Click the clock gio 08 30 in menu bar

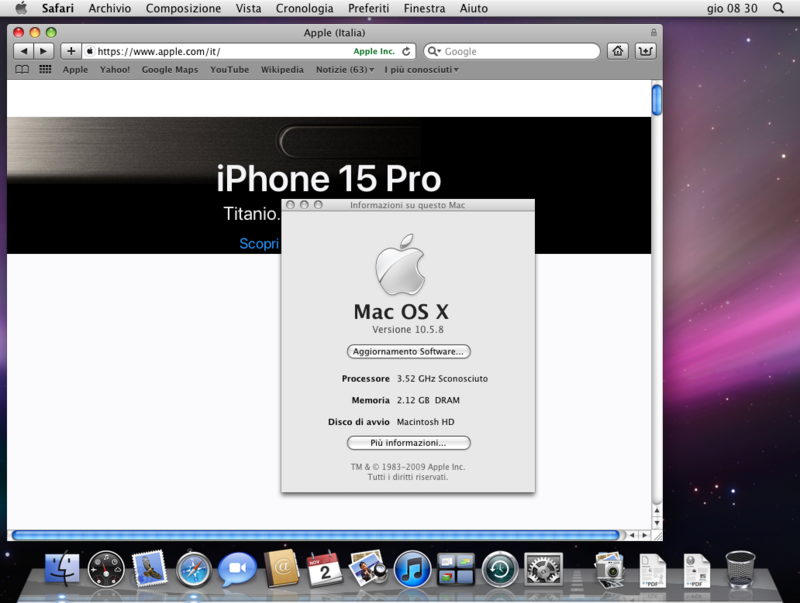(x=732, y=8)
